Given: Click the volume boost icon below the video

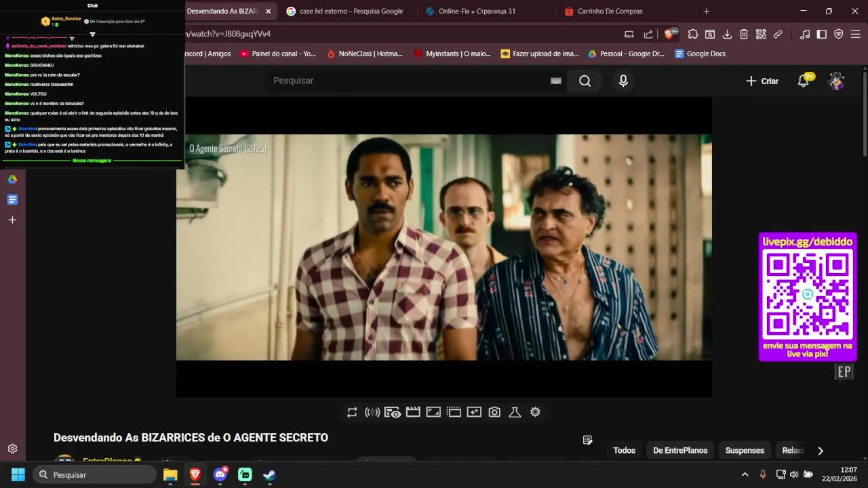Looking at the screenshot, I should tap(372, 412).
